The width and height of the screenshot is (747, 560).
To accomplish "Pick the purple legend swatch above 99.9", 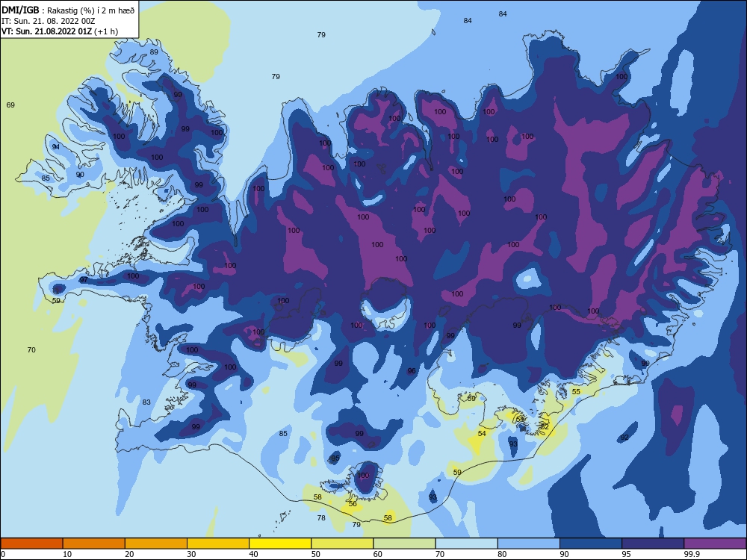I will pyautogui.click(x=715, y=544).
